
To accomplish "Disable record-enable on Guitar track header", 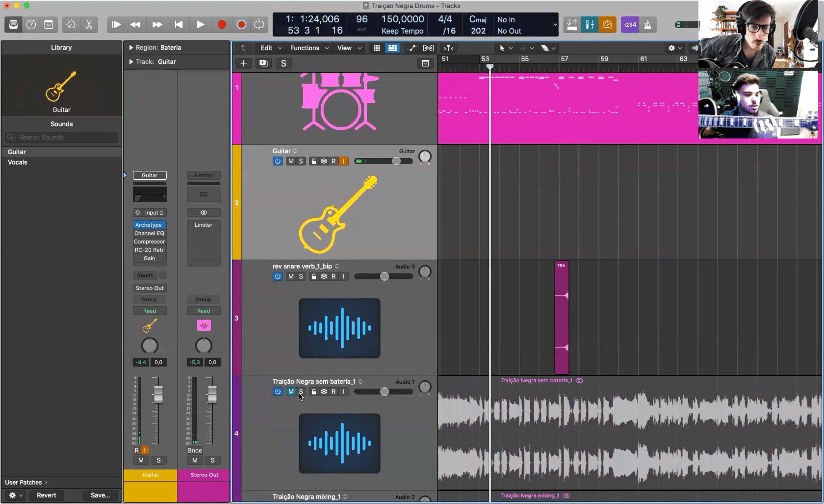I will pos(334,161).
